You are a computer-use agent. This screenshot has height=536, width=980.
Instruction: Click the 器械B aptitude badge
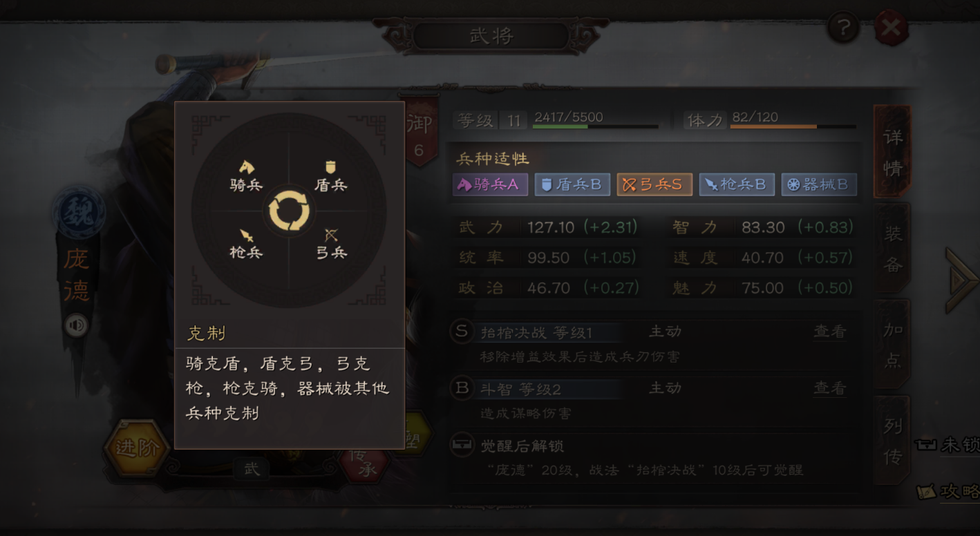coord(819,184)
